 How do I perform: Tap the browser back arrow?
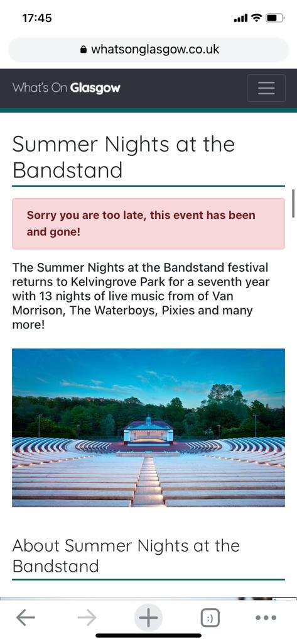pos(26,618)
